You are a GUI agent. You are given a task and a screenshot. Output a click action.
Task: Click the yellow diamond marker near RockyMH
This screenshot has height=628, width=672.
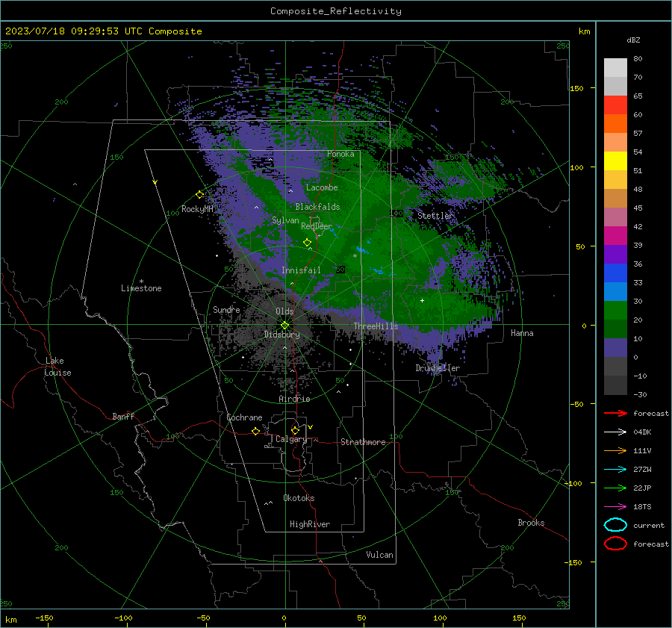[x=199, y=195]
